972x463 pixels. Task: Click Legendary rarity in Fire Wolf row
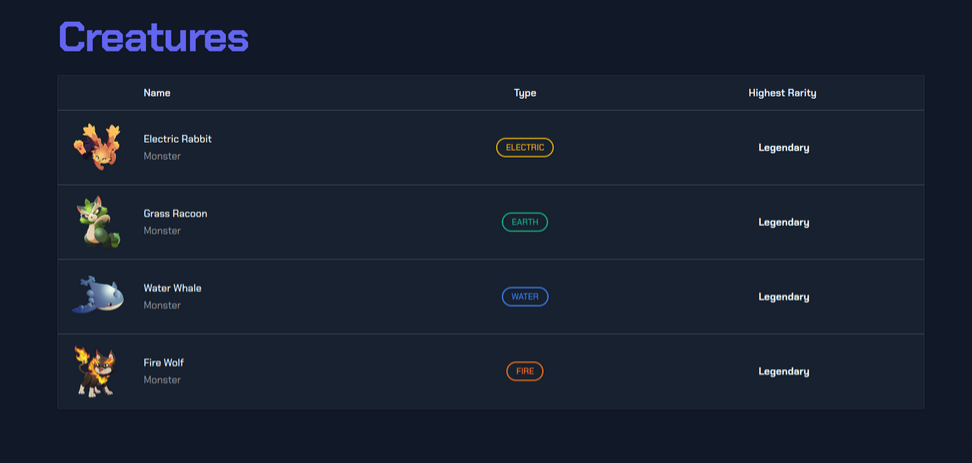click(784, 372)
